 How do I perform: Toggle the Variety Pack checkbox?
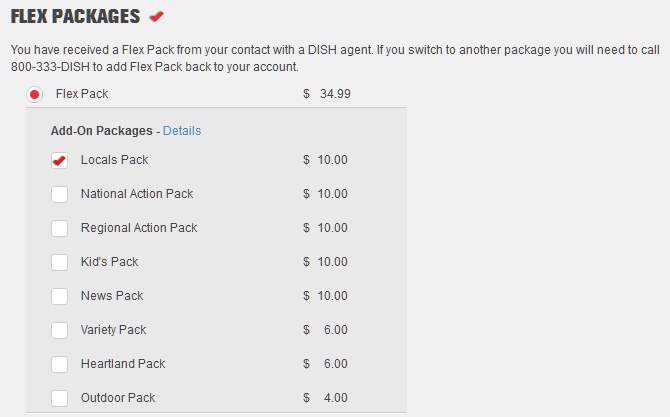[x=59, y=330]
